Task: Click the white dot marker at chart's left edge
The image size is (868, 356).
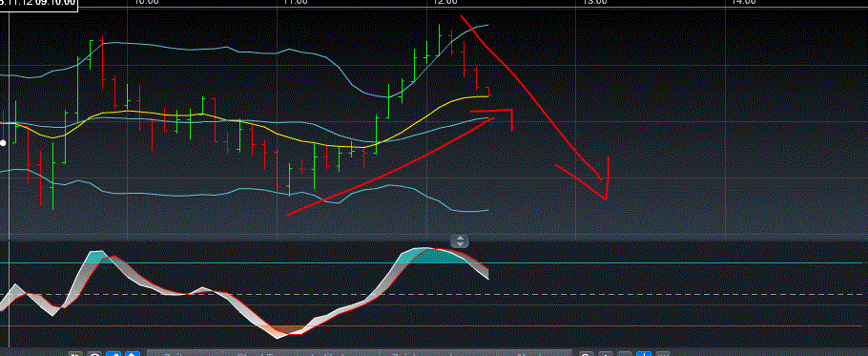Action: click(x=3, y=143)
